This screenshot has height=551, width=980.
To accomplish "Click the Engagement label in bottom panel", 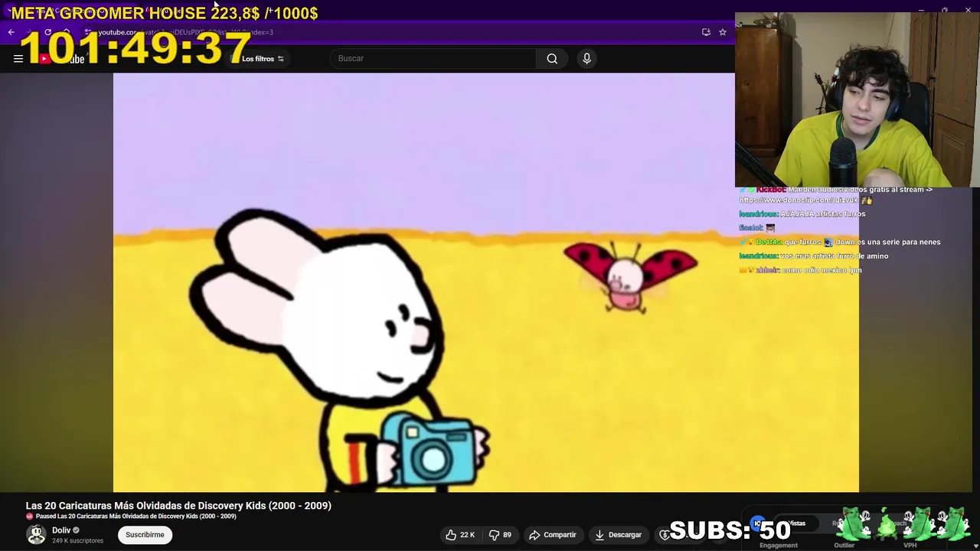I will click(x=779, y=546).
